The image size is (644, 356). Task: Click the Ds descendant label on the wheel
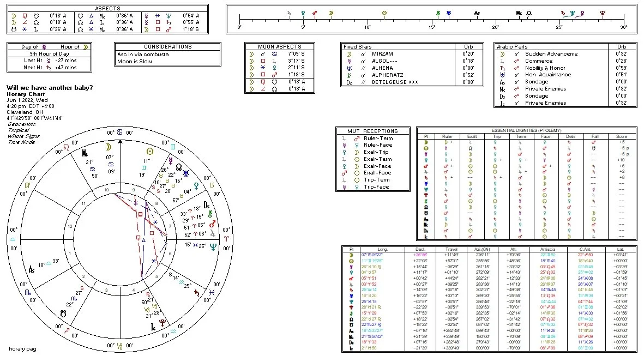pyautogui.click(x=207, y=204)
